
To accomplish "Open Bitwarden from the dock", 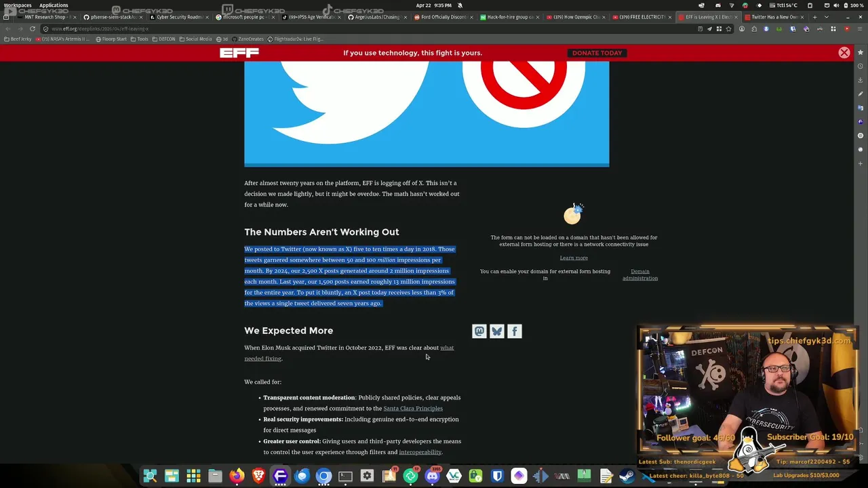I will click(497, 476).
